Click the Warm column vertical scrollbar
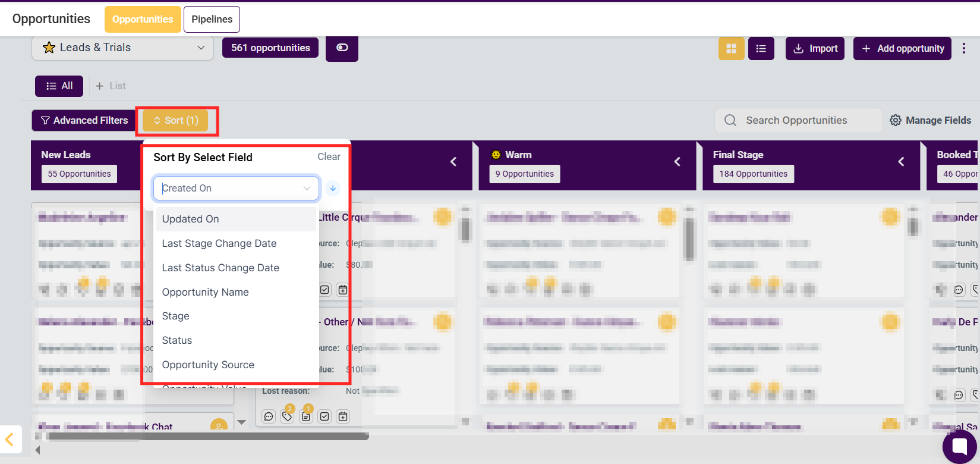The height and width of the screenshot is (464, 980). click(689, 239)
